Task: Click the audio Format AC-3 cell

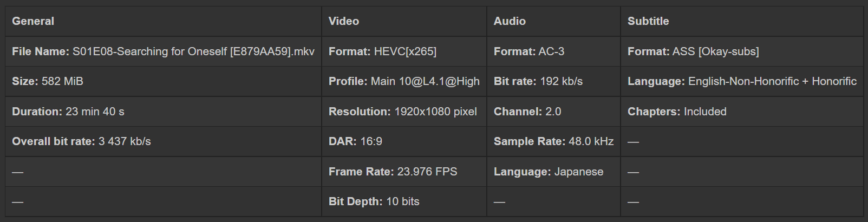Action: click(x=529, y=51)
